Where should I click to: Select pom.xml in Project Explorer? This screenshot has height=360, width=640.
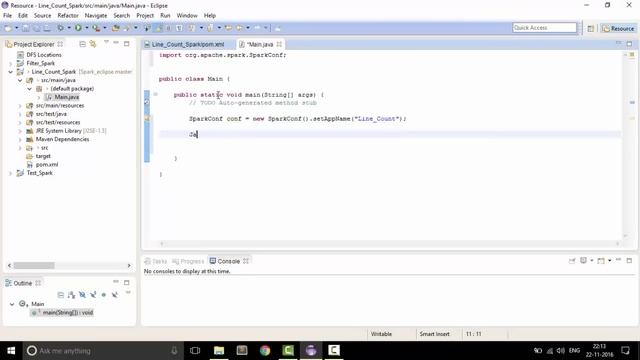(x=47, y=164)
